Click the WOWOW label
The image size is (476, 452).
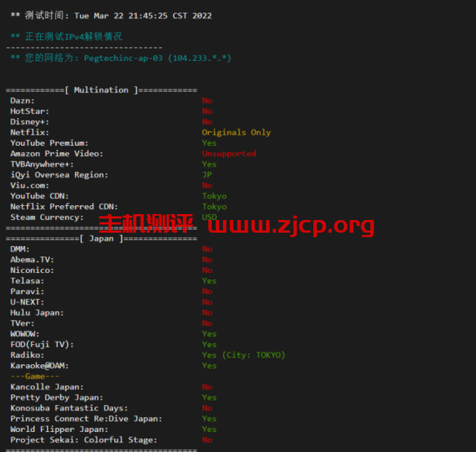25,334
